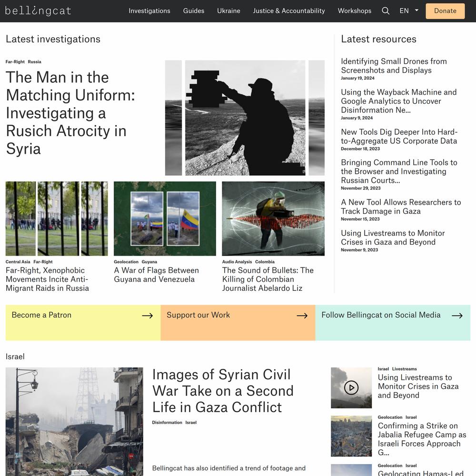
Task: Click the Disinformation tag
Action: click(x=167, y=422)
